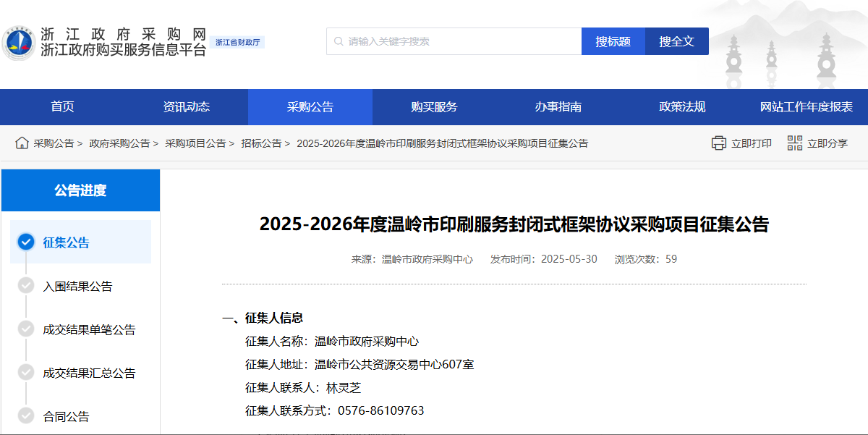Click the Zhejiang Government Procurement logo icon
Screen dimensions: 868x435
19,43
